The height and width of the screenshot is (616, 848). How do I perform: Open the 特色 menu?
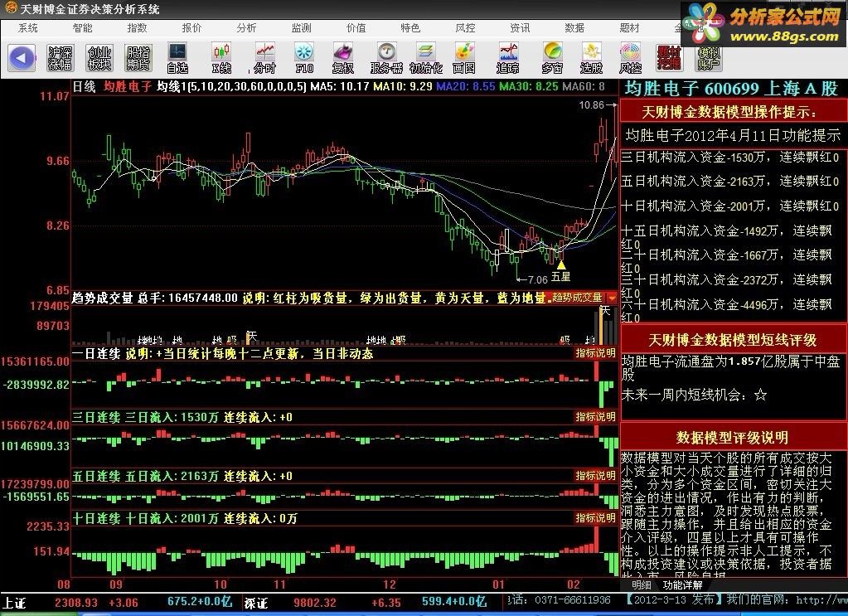pyautogui.click(x=410, y=27)
